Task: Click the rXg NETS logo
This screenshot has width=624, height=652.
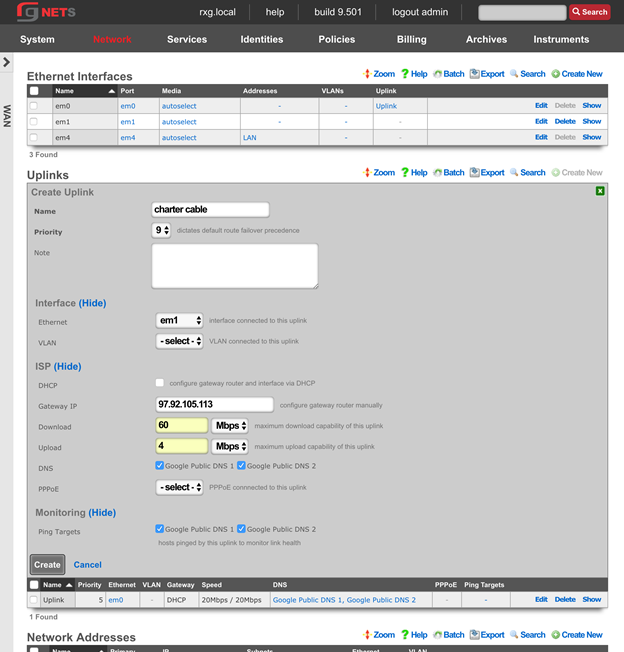Action: point(46,12)
